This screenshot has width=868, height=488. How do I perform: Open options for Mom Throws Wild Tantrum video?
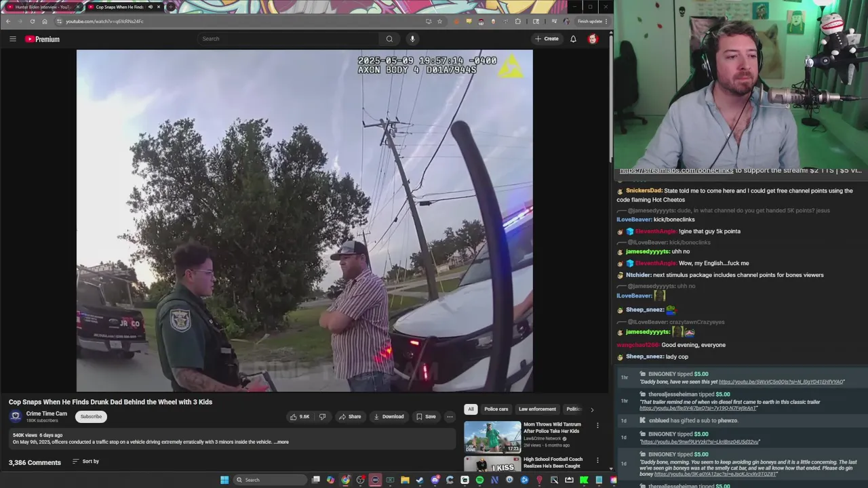[597, 425]
